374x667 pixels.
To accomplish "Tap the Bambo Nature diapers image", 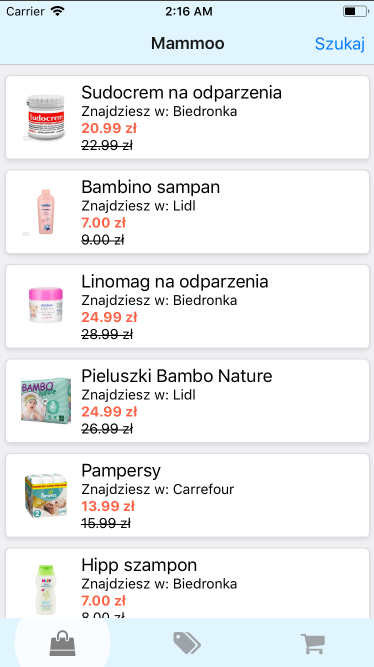I will pyautogui.click(x=46, y=400).
